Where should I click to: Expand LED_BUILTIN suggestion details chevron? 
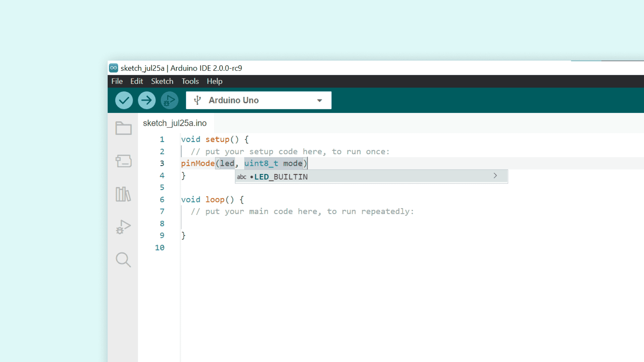click(x=495, y=176)
